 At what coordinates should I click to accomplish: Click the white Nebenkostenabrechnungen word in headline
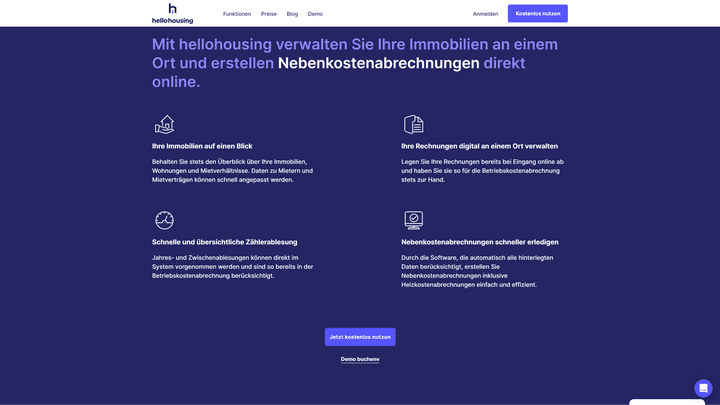coord(378,63)
